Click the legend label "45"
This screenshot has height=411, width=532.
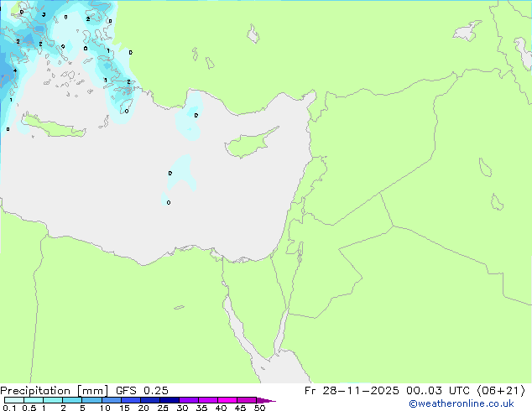tap(240, 408)
